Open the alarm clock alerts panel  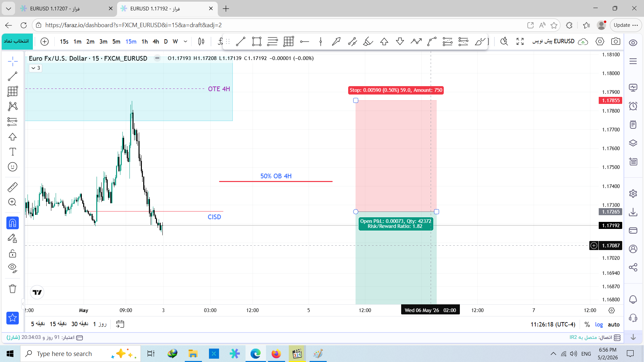633,106
